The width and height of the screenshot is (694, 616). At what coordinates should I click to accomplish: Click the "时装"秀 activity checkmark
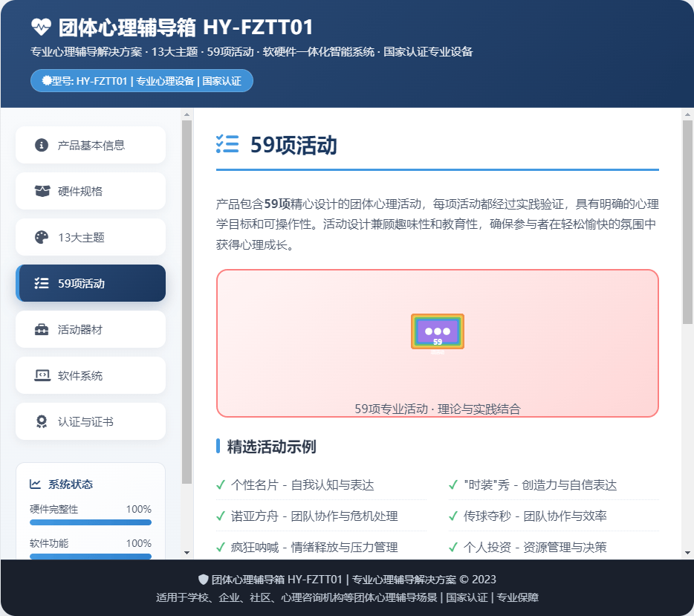[x=453, y=485]
